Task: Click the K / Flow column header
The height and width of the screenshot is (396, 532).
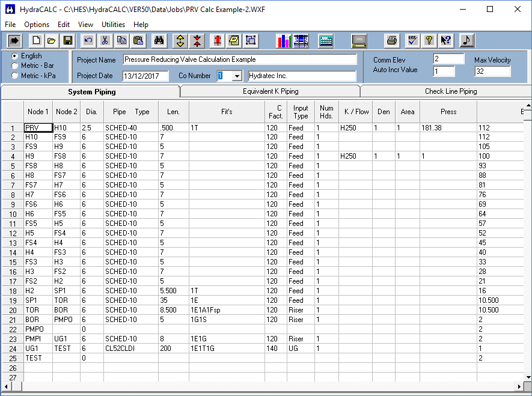Action: click(356, 112)
